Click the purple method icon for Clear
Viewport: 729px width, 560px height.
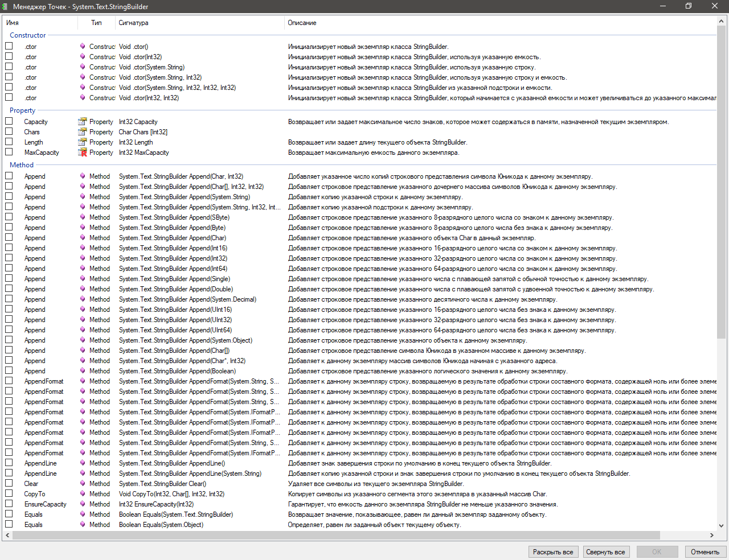click(83, 484)
